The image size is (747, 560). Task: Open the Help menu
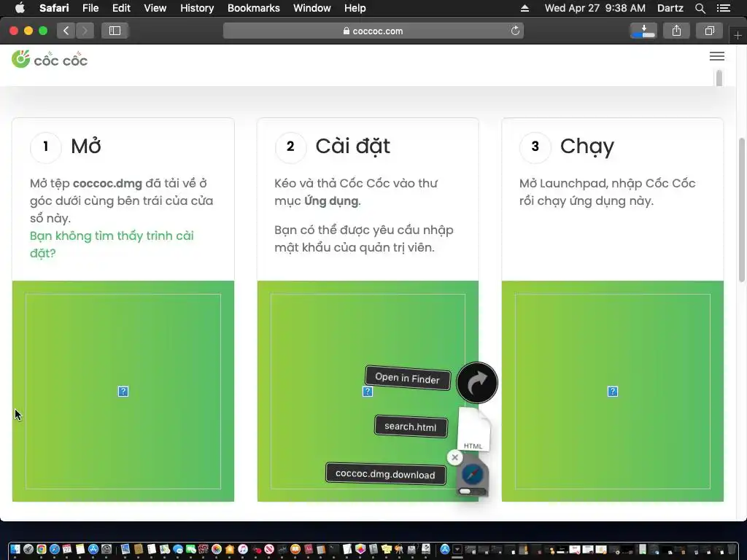pyautogui.click(x=355, y=8)
